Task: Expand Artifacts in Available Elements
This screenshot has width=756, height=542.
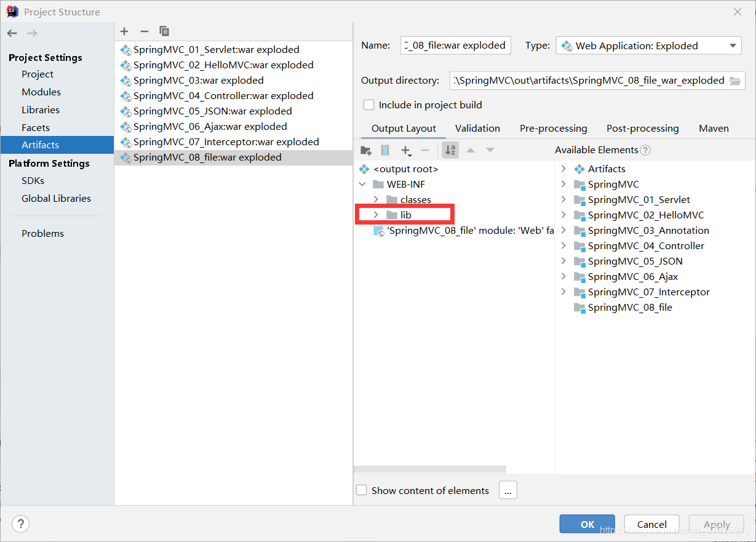Action: click(x=563, y=169)
